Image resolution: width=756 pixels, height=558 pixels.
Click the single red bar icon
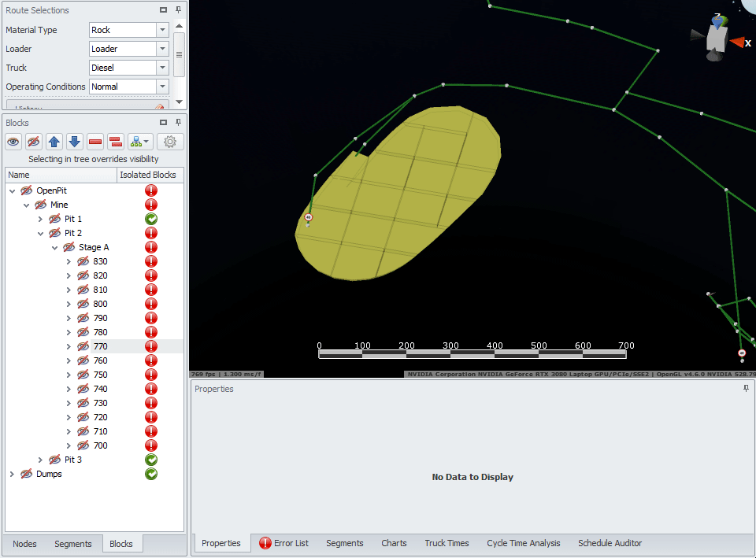(95, 142)
